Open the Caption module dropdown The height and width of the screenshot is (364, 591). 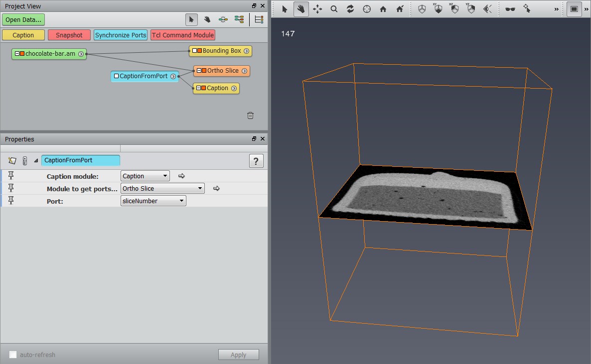[145, 176]
